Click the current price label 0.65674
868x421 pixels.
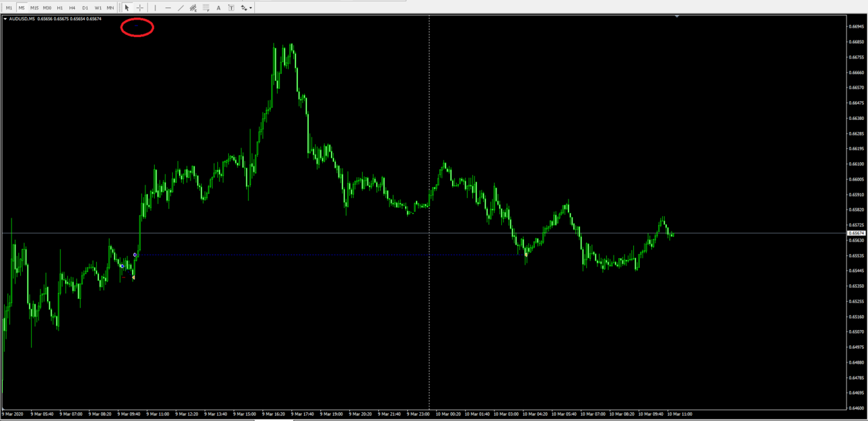tap(857, 233)
